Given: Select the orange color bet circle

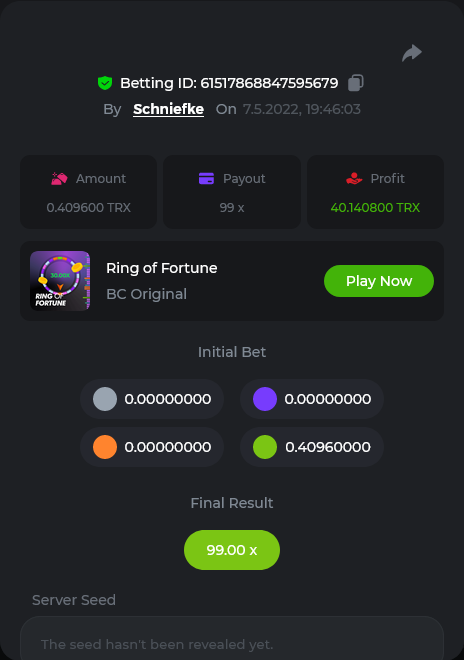Looking at the screenshot, I should [105, 447].
